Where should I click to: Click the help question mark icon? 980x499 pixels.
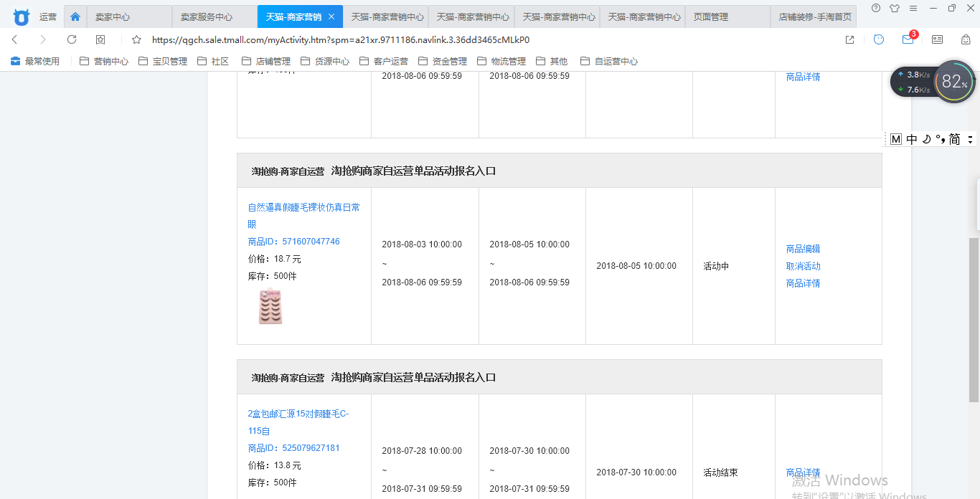(x=876, y=9)
